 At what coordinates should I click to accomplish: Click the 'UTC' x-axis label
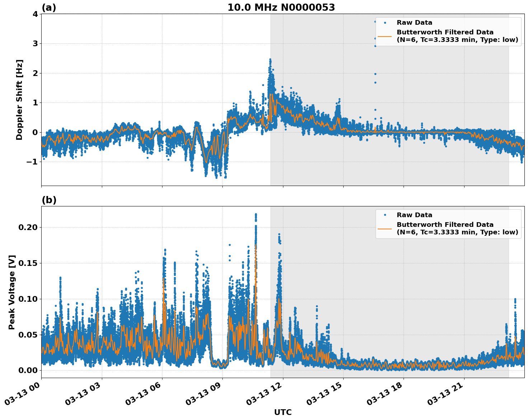283,412
